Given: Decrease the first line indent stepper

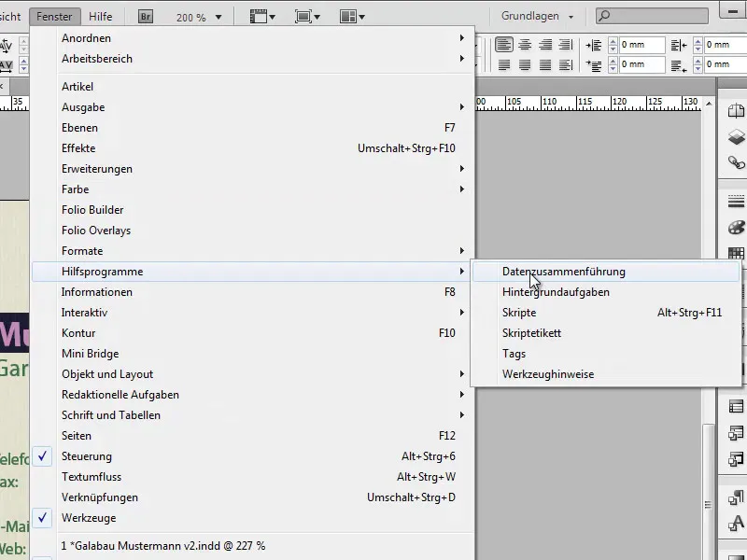Looking at the screenshot, I should coord(613,69).
